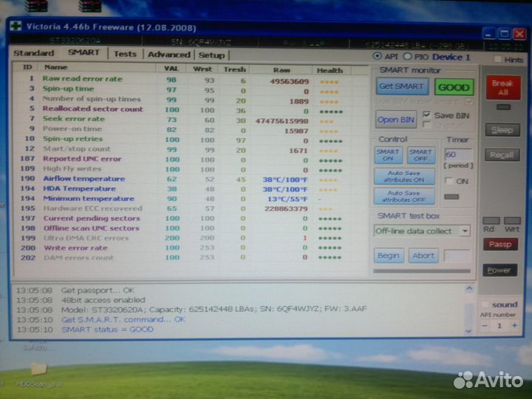Viewport: 532px width, 399px height.
Task: Enable the Timer ON checkbox
Action: coord(449,181)
